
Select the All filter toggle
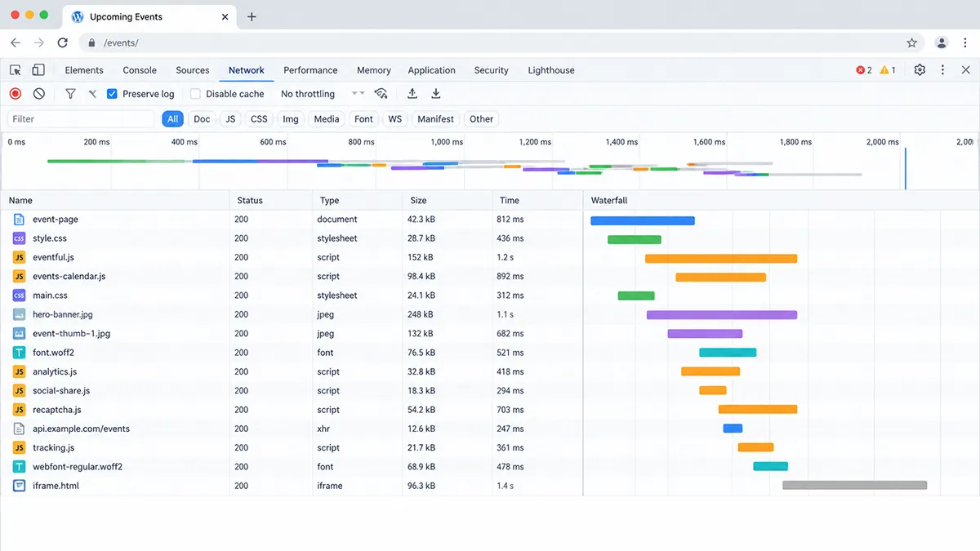tap(172, 119)
